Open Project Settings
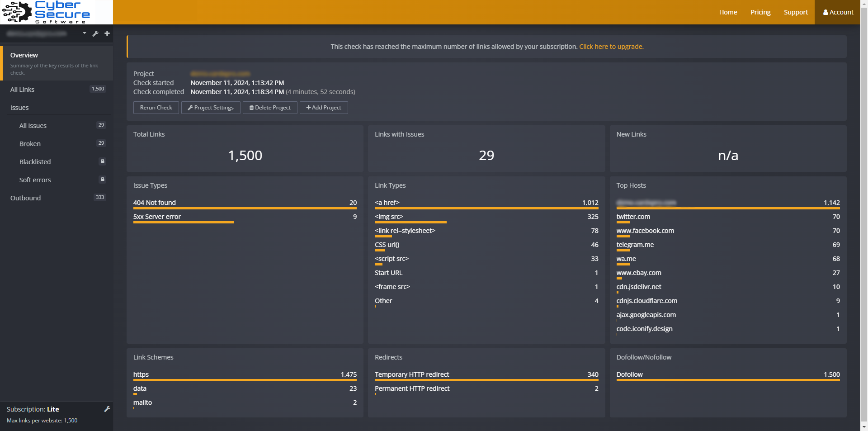 click(x=211, y=108)
